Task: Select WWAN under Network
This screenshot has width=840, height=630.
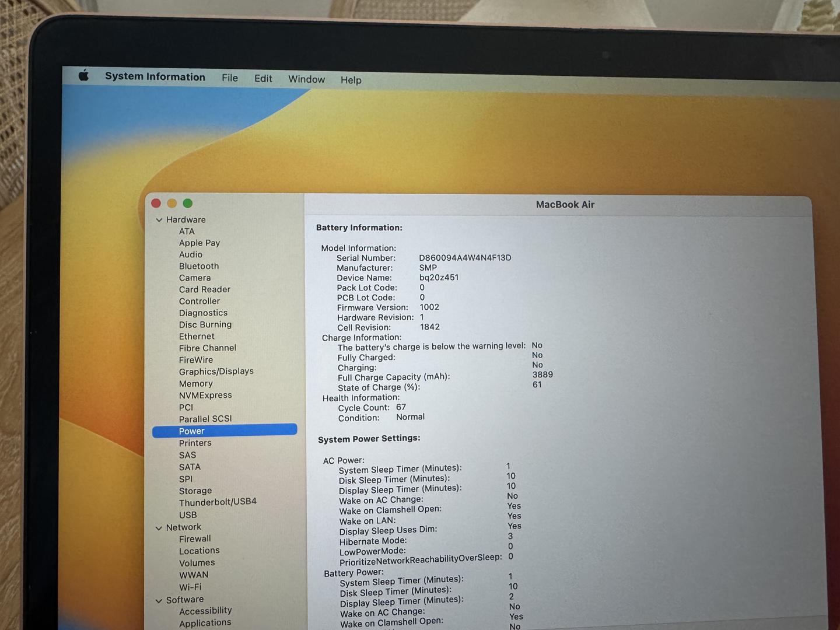Action: (194, 575)
